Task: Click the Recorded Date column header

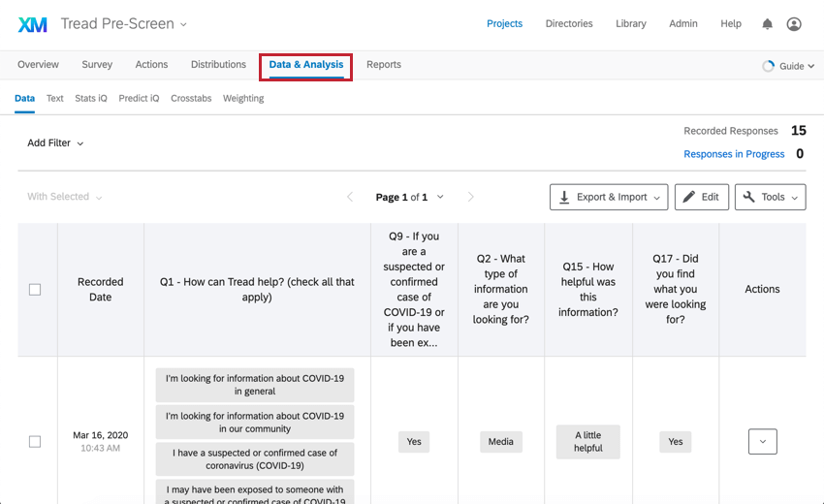Action: (101, 290)
